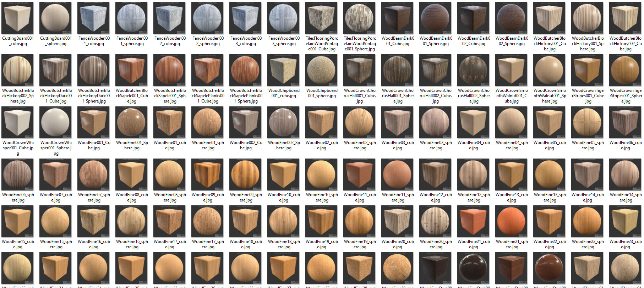Click the WoodButcherBlockHickory001_Cube.jpg file name

point(550,44)
